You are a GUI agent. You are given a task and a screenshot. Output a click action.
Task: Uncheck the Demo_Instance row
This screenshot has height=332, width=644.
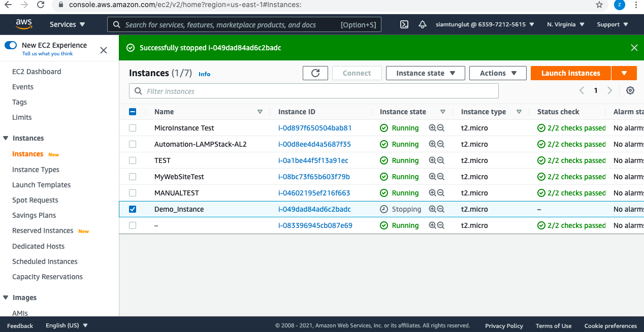tap(133, 209)
